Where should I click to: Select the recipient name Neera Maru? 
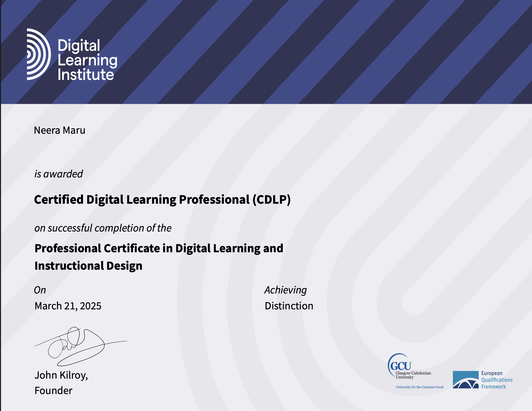[59, 130]
